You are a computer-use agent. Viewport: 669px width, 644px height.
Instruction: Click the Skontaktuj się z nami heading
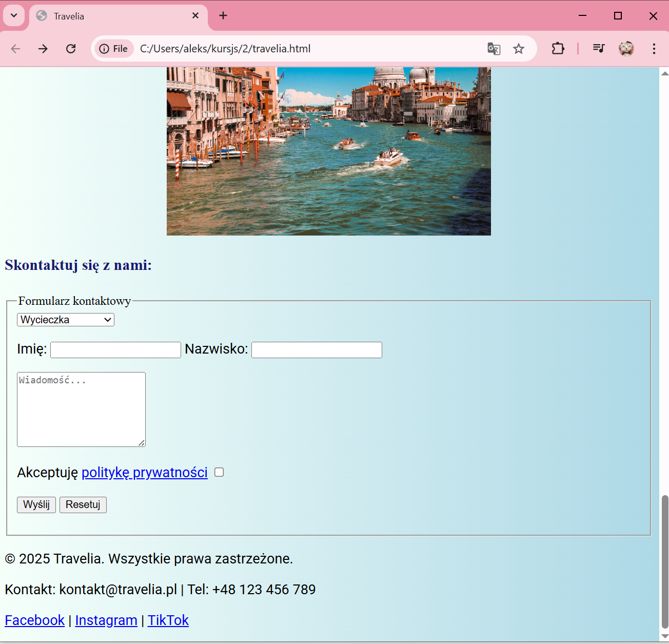(x=78, y=265)
